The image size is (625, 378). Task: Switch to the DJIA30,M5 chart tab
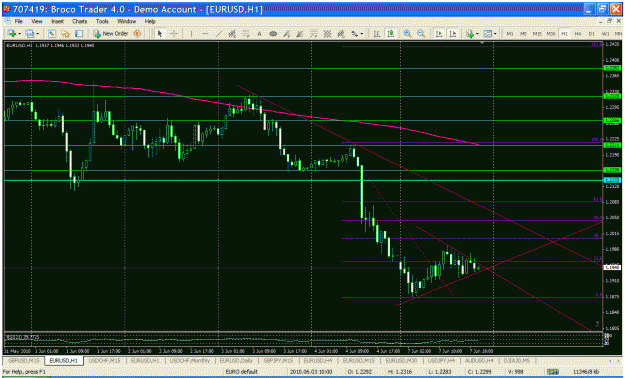point(517,360)
